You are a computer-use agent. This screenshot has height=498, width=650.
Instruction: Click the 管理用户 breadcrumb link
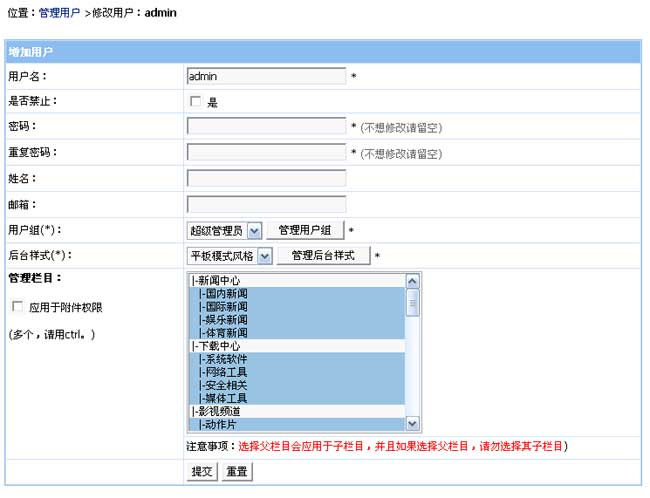click(59, 14)
